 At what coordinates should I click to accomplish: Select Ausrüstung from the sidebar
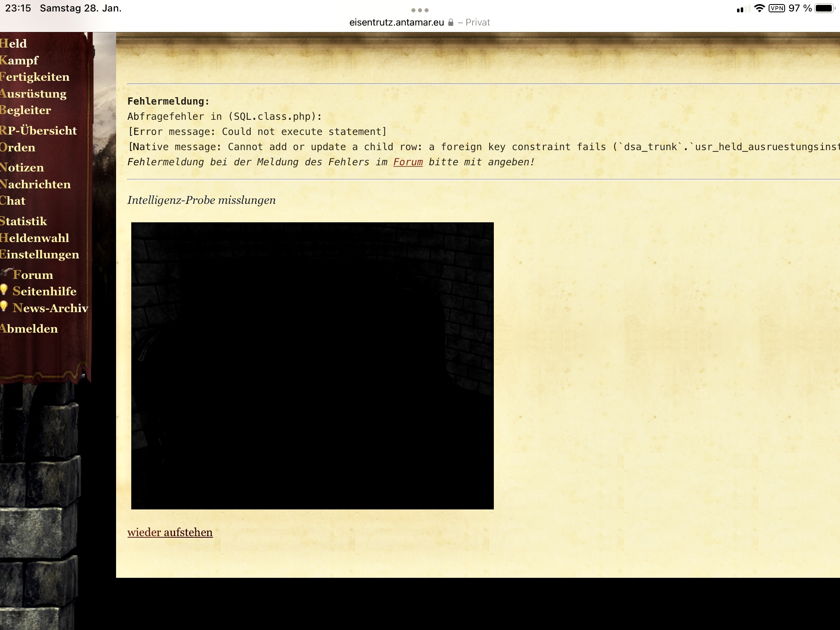point(33,94)
